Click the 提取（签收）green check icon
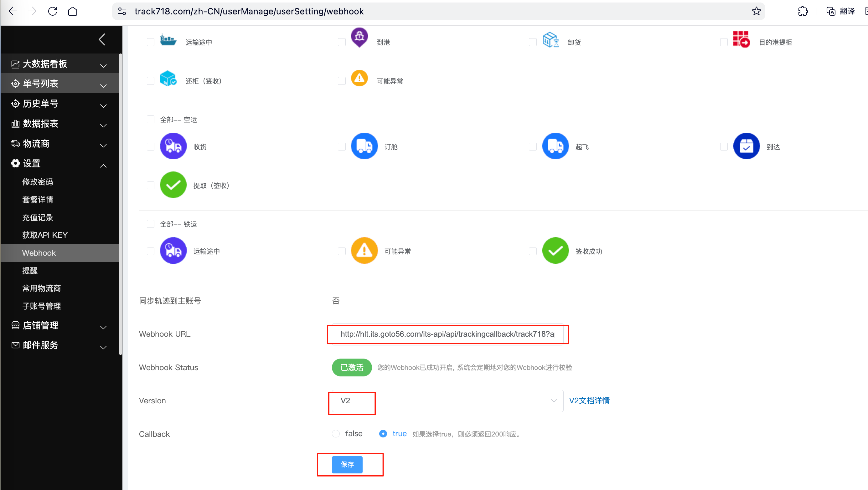This screenshot has width=868, height=490. coord(173,185)
